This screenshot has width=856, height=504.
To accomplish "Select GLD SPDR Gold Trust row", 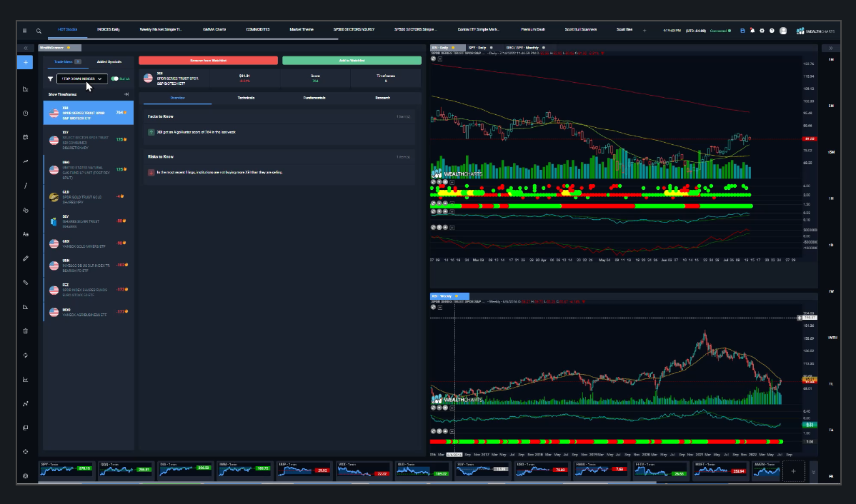I will tap(89, 197).
